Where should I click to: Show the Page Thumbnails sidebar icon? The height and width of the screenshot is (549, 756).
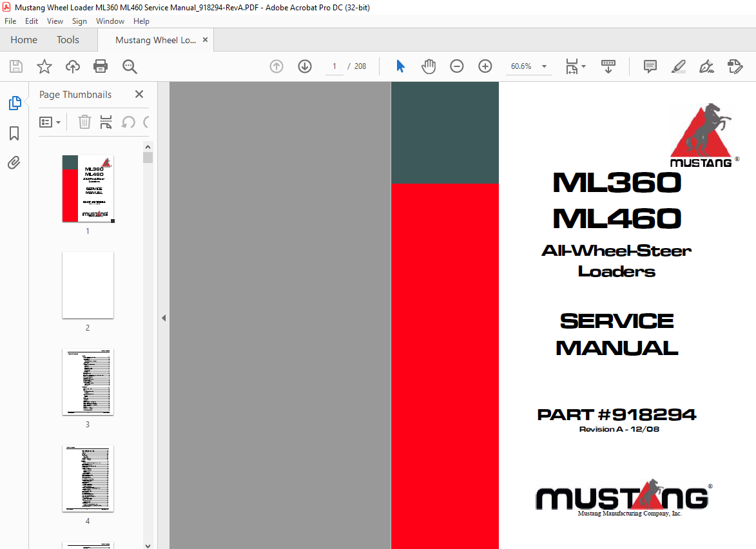point(14,103)
